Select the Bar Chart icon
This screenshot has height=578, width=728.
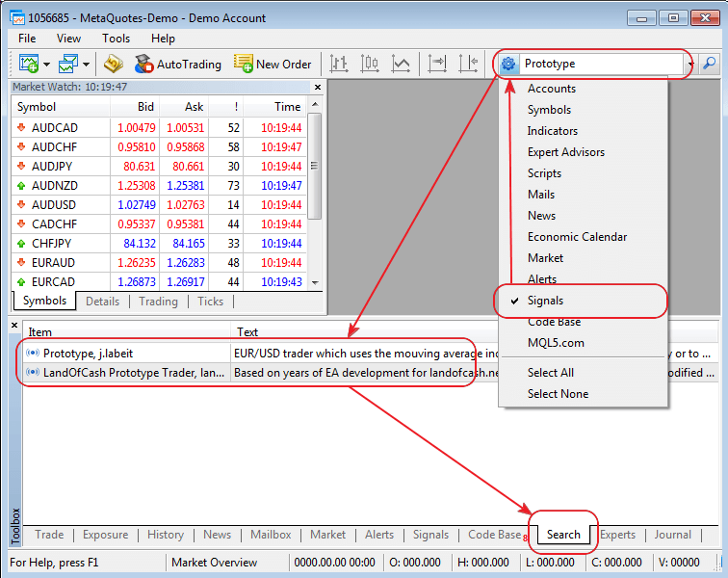click(338, 64)
